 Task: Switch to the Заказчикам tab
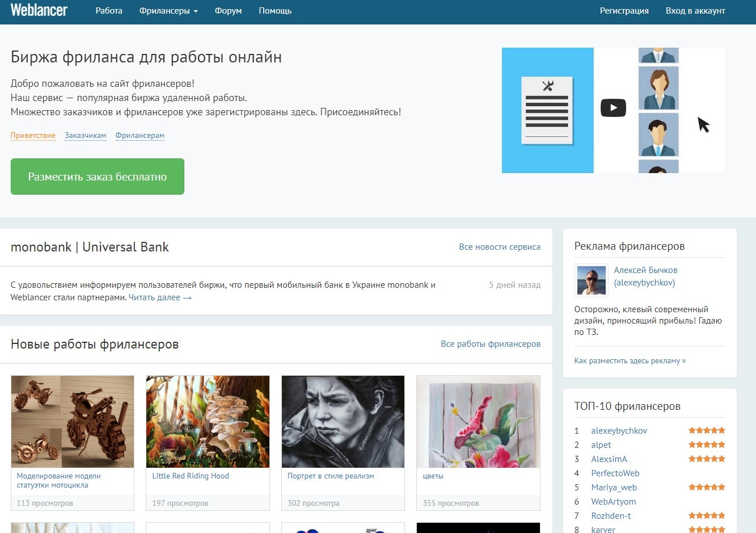click(85, 135)
